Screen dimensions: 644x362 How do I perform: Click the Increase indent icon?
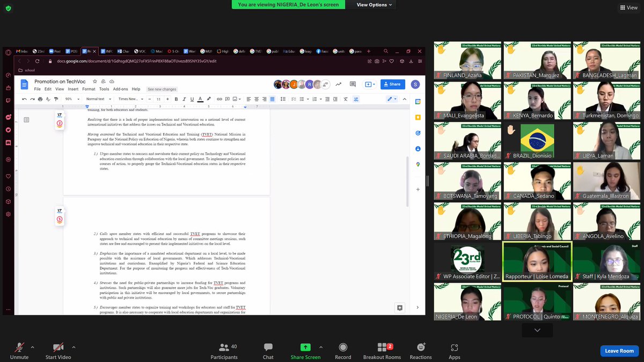(x=335, y=99)
